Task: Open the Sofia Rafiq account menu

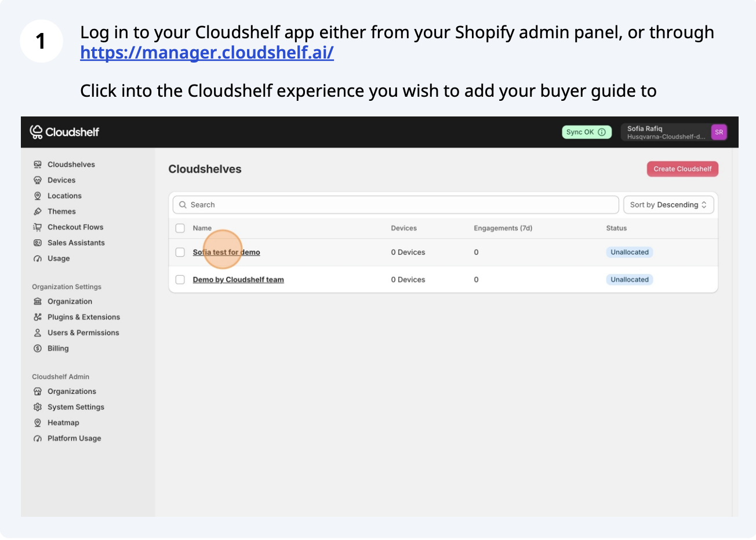Action: pyautogui.click(x=674, y=132)
